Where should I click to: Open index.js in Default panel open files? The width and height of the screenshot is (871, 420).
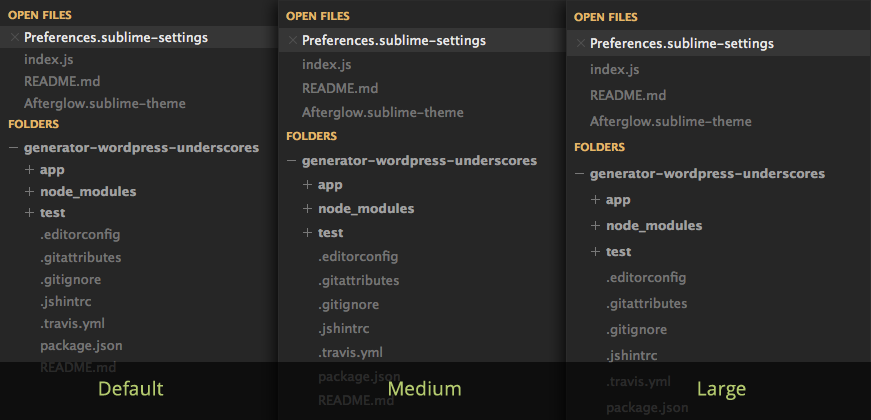tap(49, 59)
